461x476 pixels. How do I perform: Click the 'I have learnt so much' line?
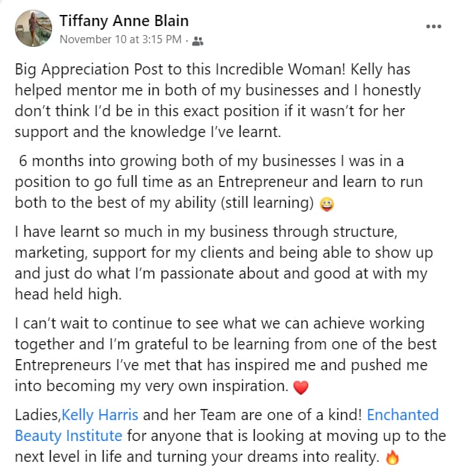206,232
